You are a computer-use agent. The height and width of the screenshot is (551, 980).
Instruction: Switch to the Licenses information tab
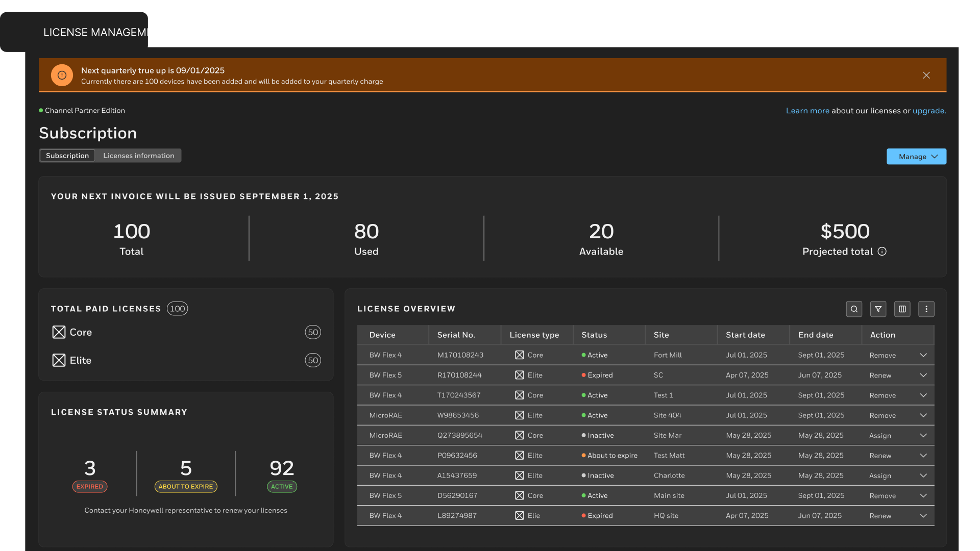click(x=138, y=156)
